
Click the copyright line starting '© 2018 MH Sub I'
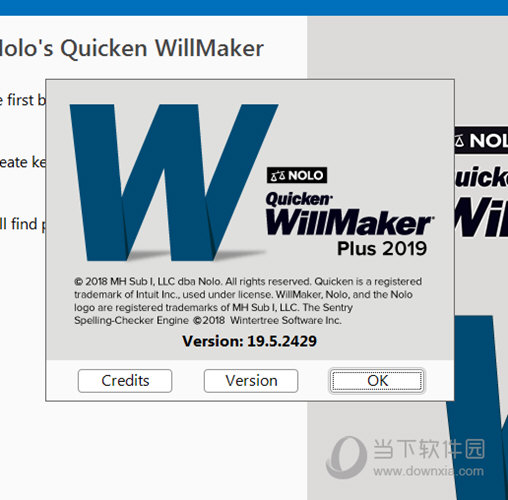tap(248, 282)
